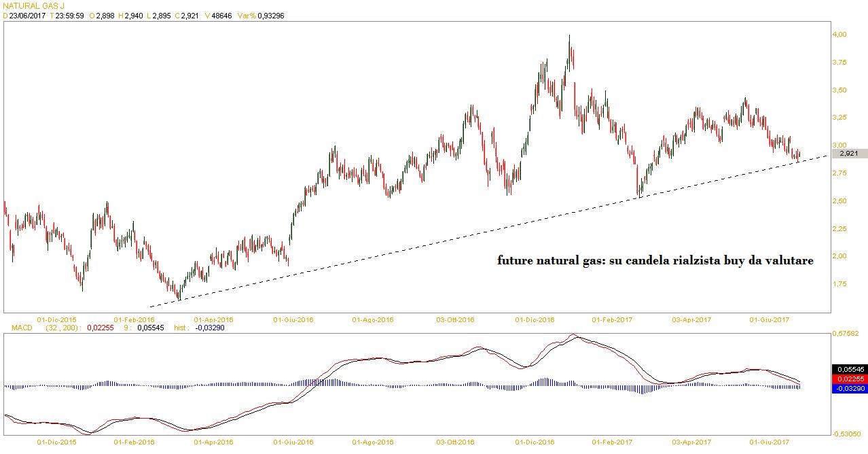Click the NATURAL GAS J chart title

coord(33,5)
